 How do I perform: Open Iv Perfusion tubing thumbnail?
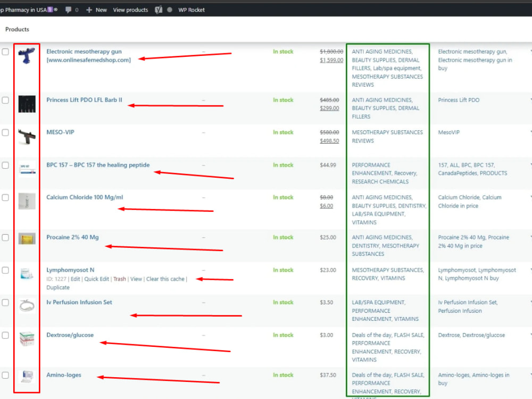[x=27, y=306]
